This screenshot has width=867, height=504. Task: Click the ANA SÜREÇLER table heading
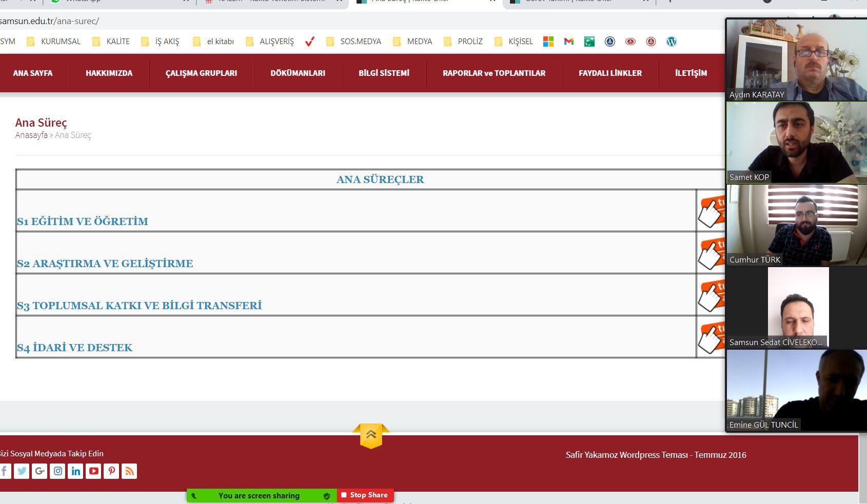(x=380, y=179)
